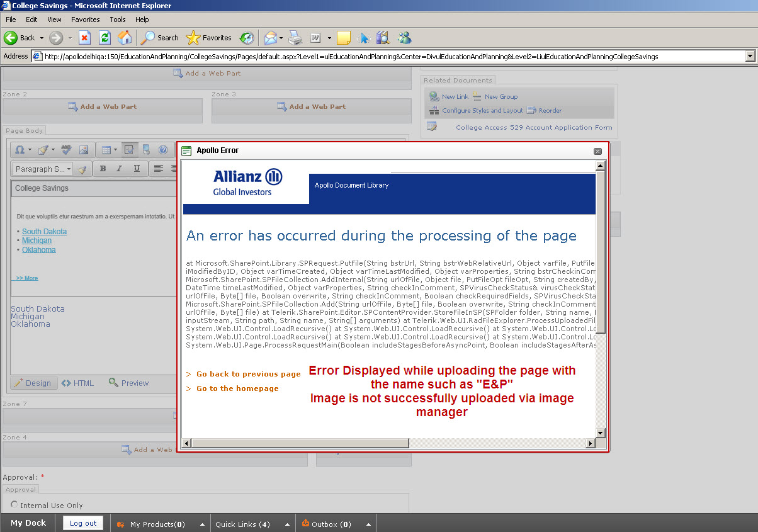The height and width of the screenshot is (532, 758).
Task: Toggle the table borders icon in editor
Action: [x=129, y=150]
